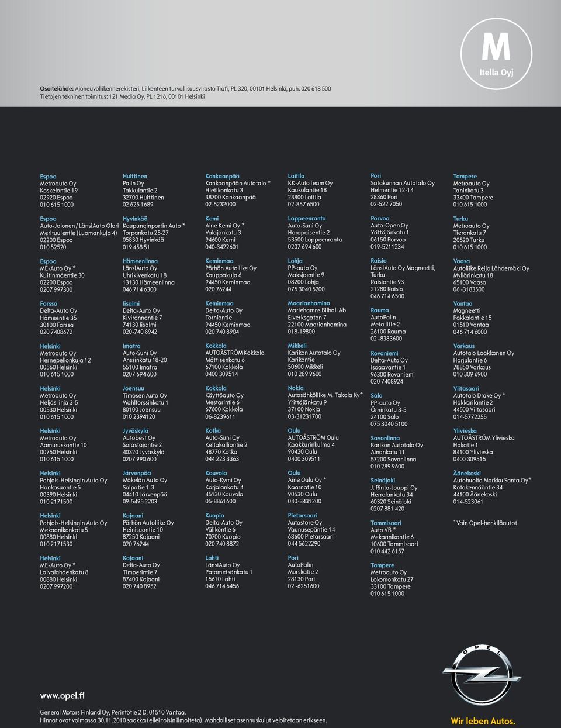561x728 pixels.
Task: Click the address 'Kivirannantie 7'
Action: coord(143,318)
